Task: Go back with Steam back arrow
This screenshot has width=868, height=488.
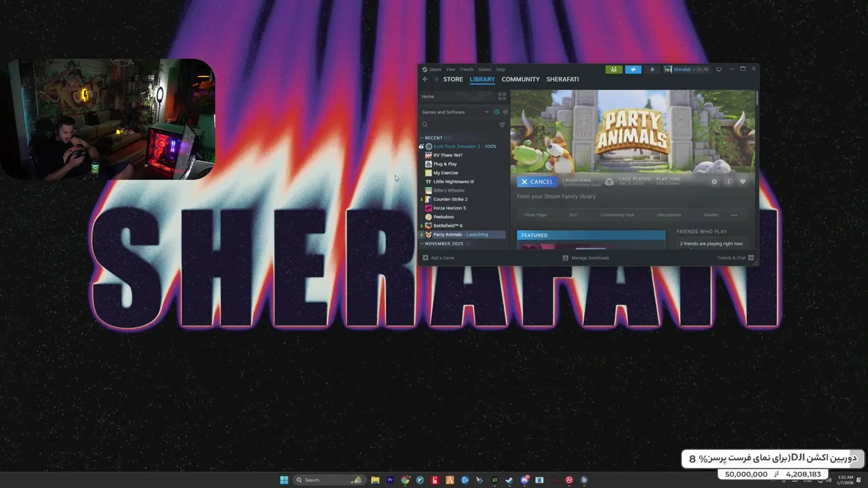Action: click(x=425, y=79)
